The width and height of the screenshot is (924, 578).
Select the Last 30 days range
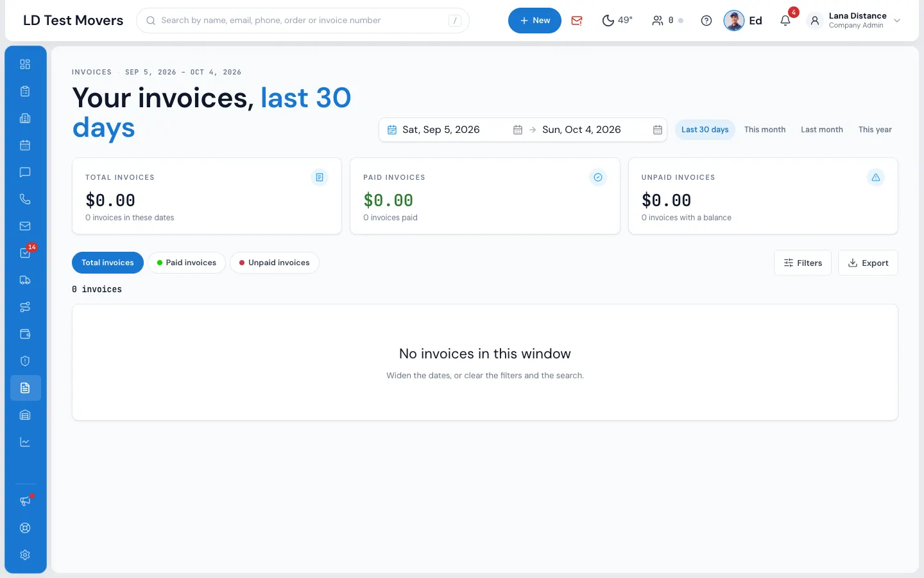point(705,130)
